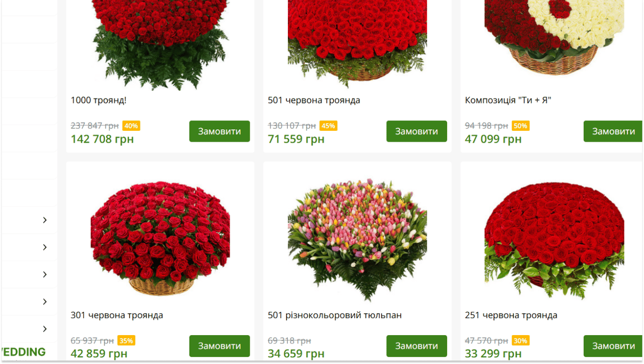Order the 501 різнокольоровий тюльпан bouquet

point(416,346)
